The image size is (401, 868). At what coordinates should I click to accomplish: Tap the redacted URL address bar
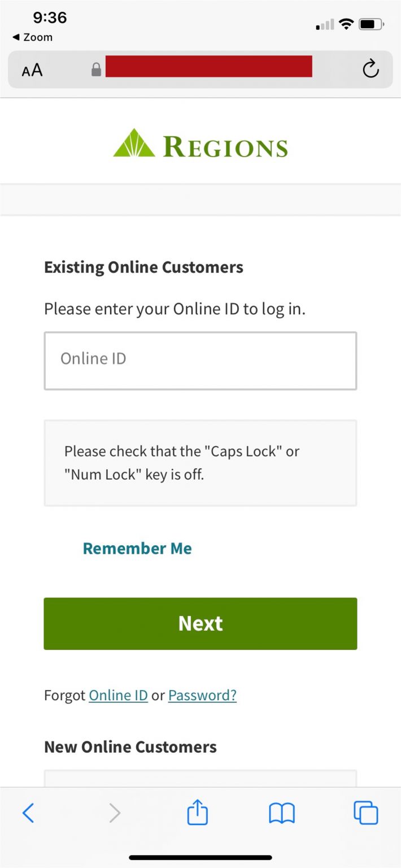pyautogui.click(x=208, y=67)
